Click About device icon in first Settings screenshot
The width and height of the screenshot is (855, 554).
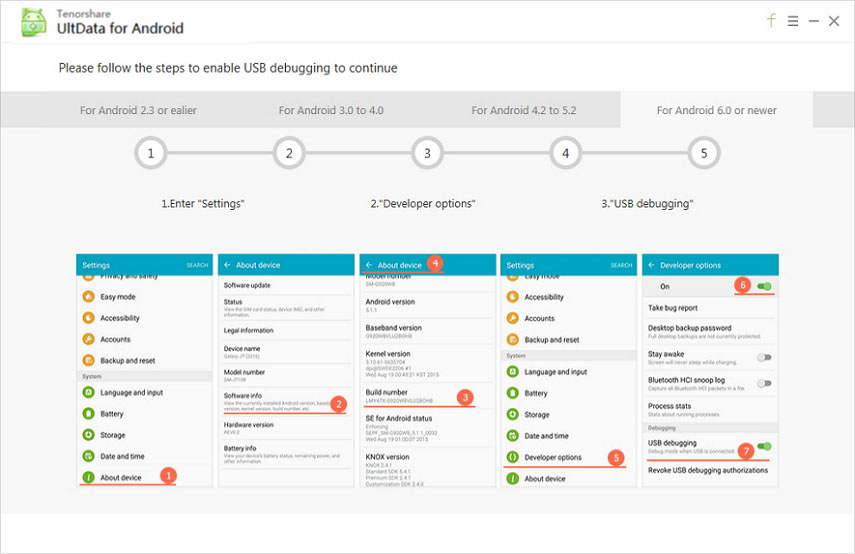[88, 477]
